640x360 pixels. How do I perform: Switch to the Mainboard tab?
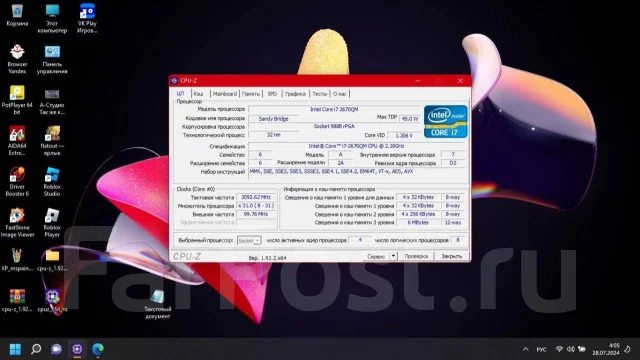point(224,94)
